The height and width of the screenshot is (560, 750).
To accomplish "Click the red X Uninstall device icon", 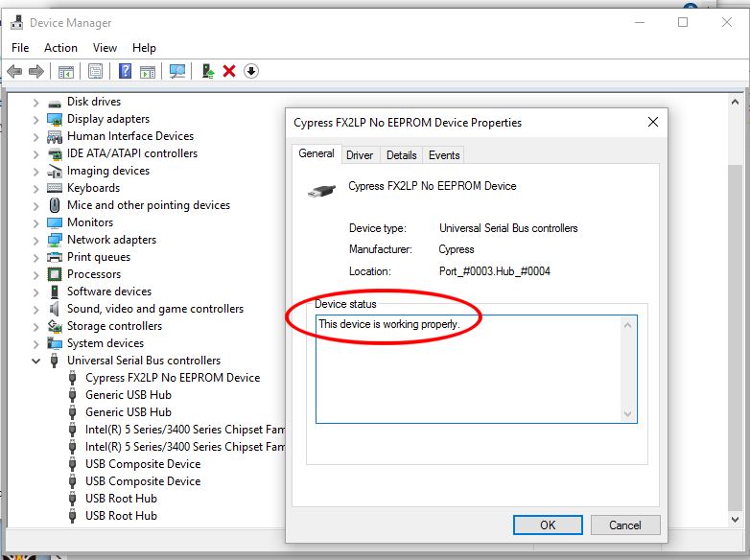I will click(x=229, y=71).
